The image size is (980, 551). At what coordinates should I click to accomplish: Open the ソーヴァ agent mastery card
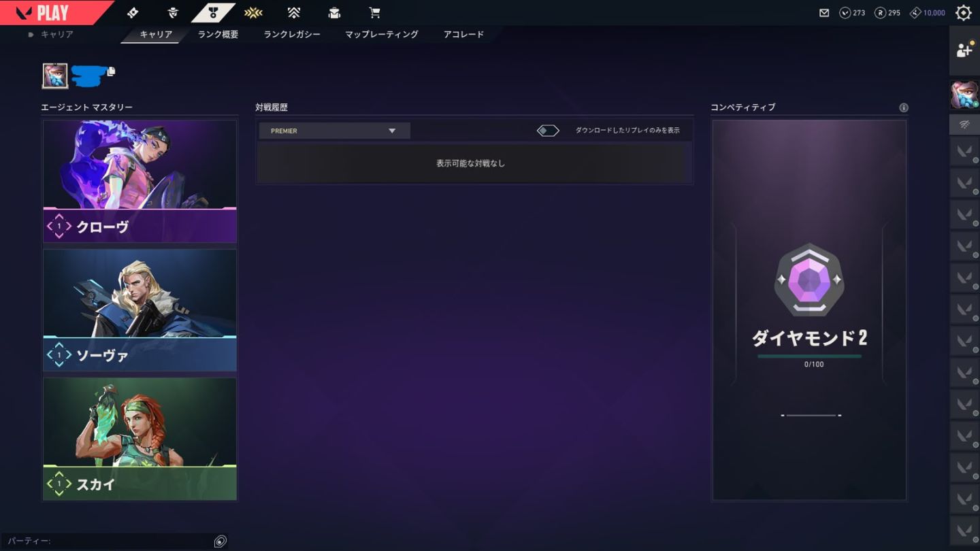click(140, 310)
